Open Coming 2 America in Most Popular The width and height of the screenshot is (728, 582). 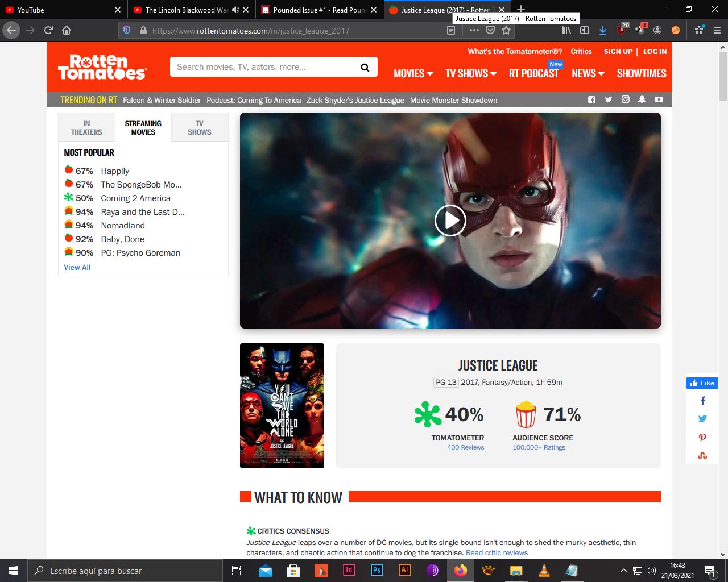coord(135,198)
